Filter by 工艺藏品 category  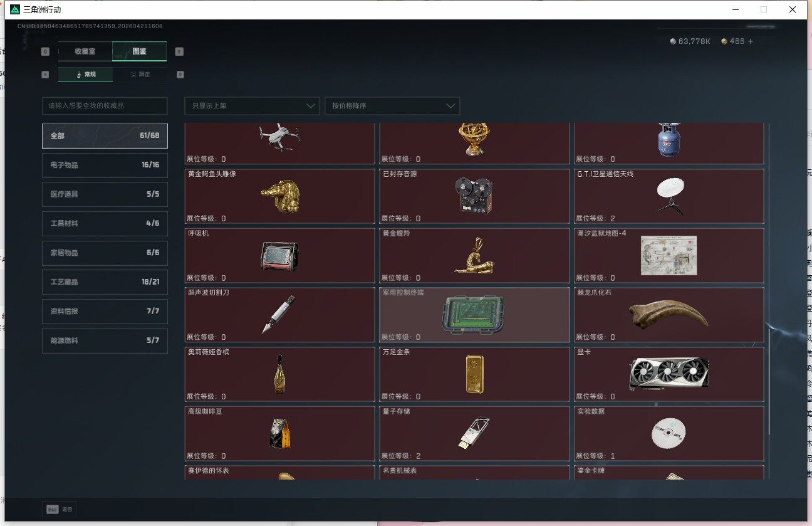[105, 282]
